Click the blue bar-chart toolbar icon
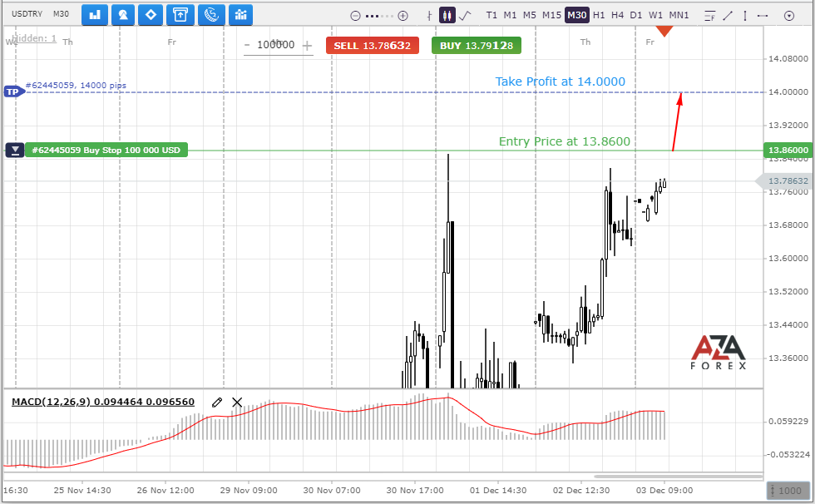815x504 pixels. 95,15
